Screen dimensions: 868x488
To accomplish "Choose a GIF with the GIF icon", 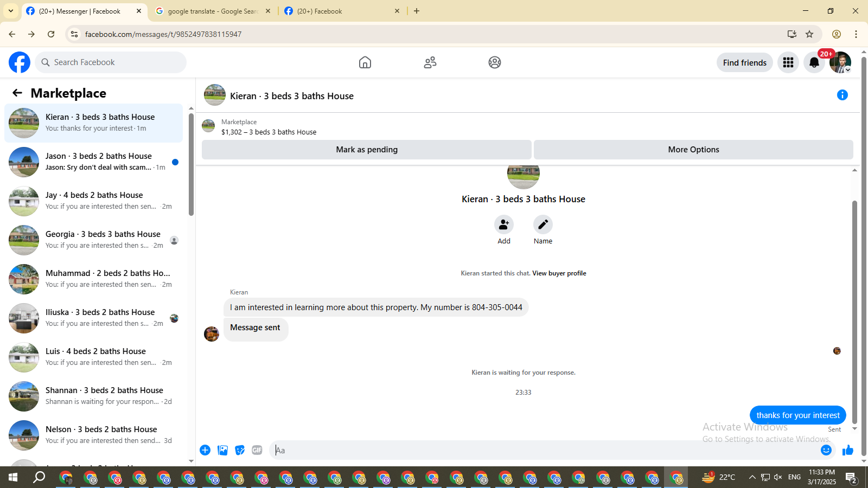I will point(257,450).
